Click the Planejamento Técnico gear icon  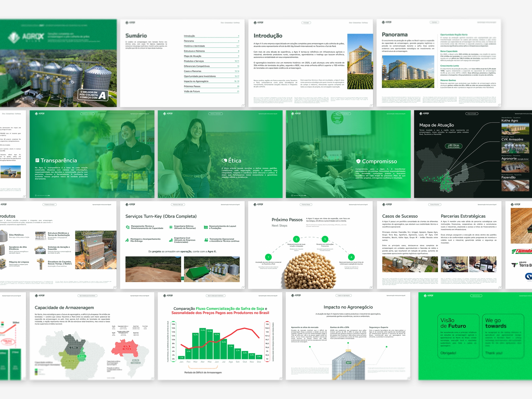(128, 227)
